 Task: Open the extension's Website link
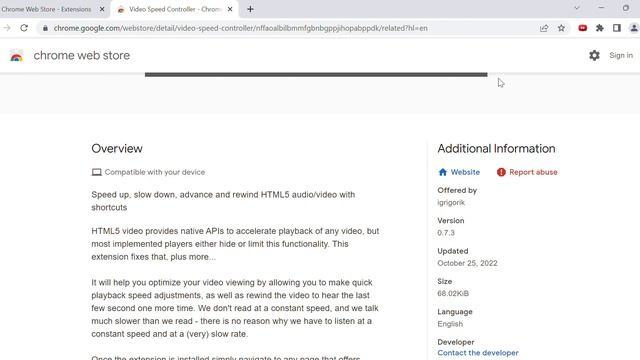tap(465, 172)
